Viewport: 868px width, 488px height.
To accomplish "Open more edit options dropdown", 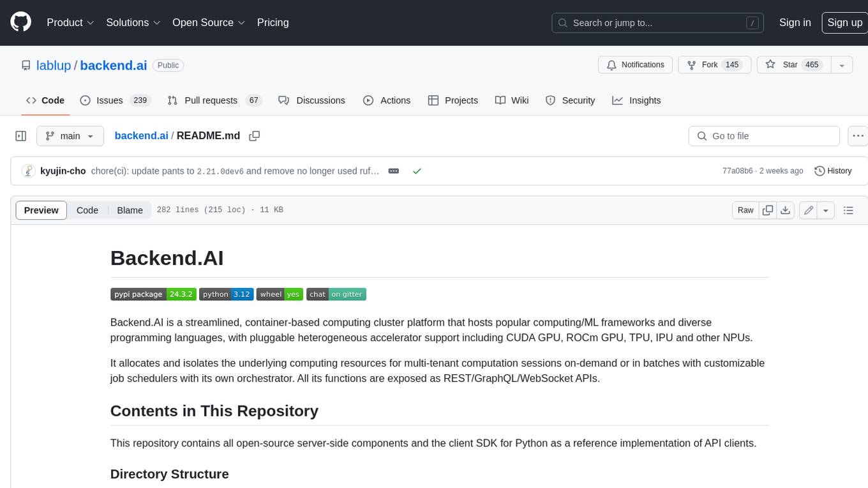I will (826, 210).
